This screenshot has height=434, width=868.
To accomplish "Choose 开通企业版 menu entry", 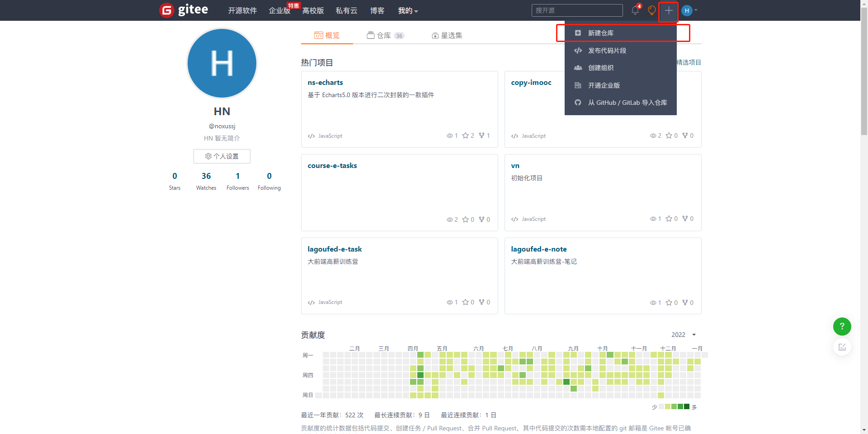I will (x=621, y=85).
